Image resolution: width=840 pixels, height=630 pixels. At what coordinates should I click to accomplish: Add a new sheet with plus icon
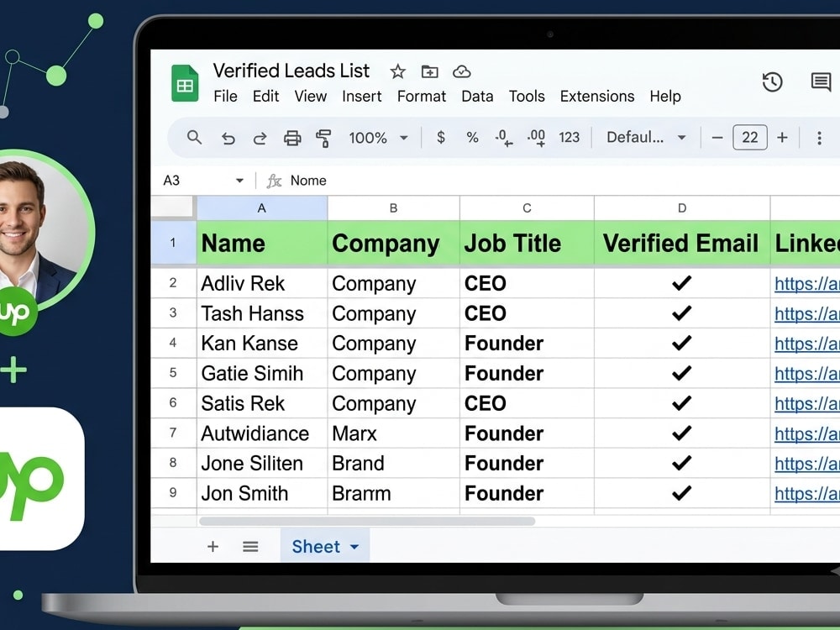coord(213,547)
